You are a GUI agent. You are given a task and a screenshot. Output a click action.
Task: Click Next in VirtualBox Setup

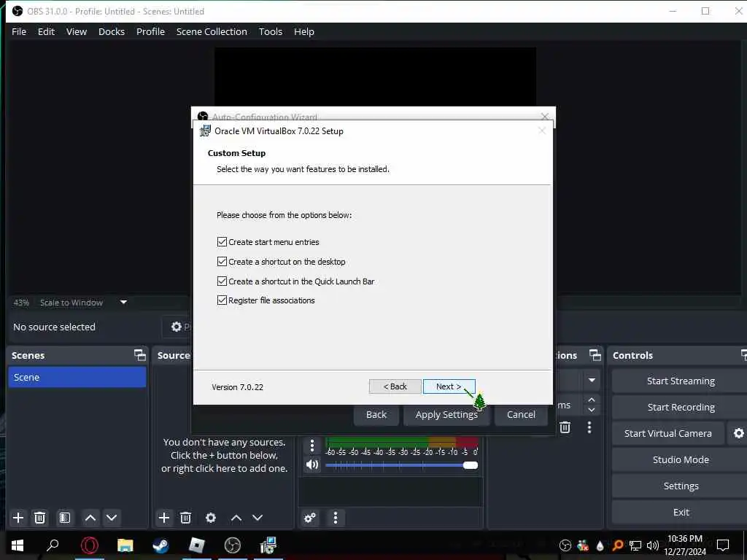coord(449,386)
